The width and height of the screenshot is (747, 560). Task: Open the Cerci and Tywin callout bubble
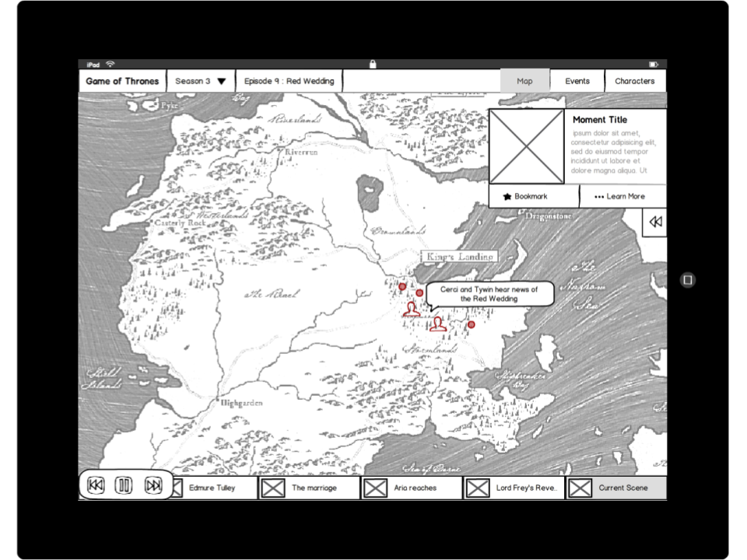click(489, 294)
